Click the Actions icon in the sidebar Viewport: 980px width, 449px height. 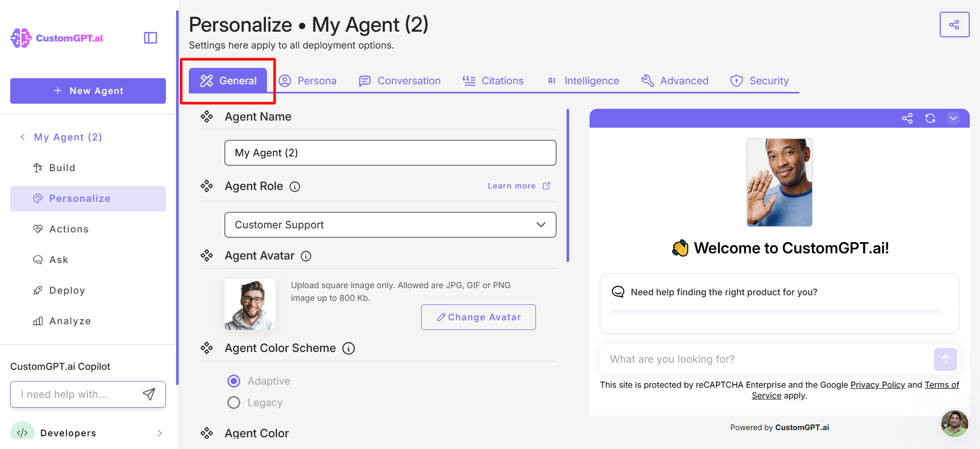click(38, 229)
